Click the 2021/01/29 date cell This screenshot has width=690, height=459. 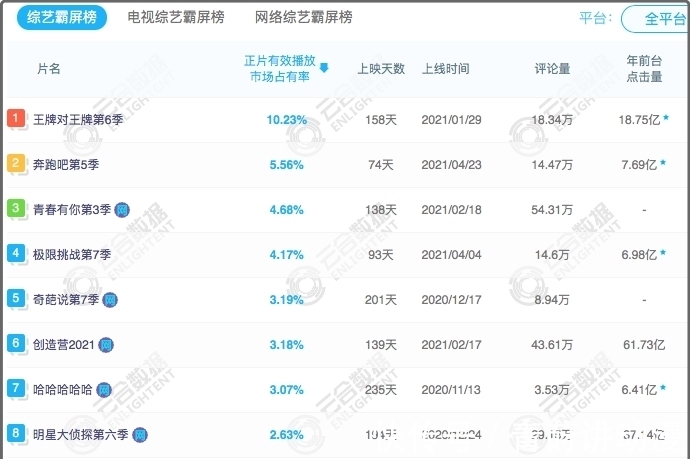(x=451, y=120)
